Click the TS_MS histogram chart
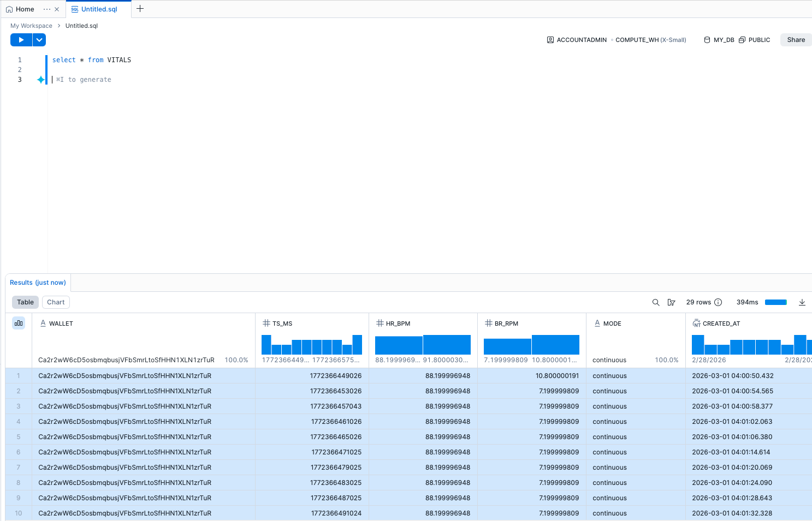This screenshot has height=521, width=812. (312, 345)
